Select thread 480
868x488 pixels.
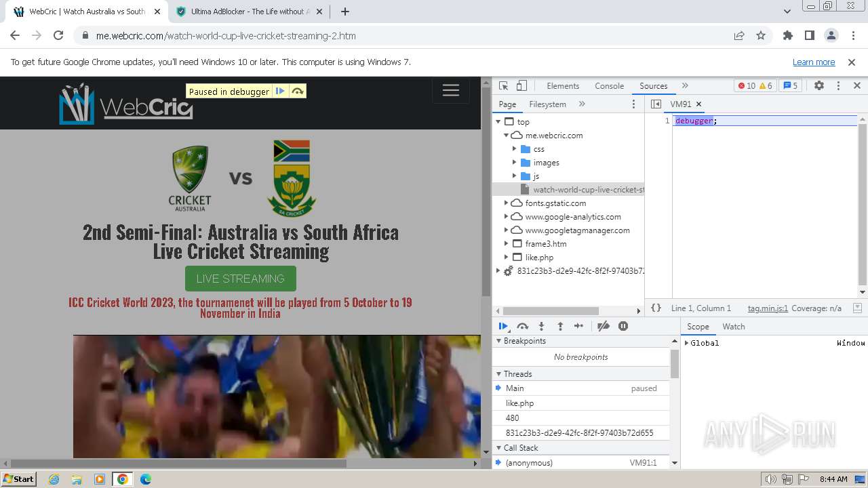581,418
